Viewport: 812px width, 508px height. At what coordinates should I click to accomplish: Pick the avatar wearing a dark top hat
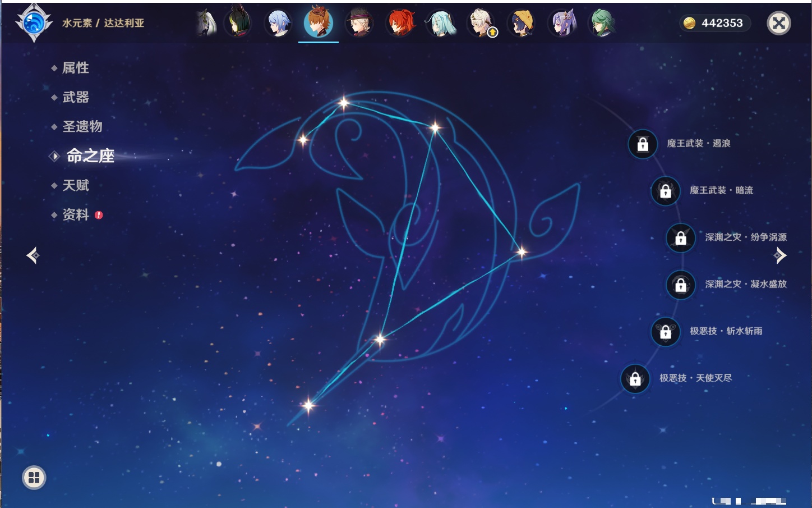pyautogui.click(x=359, y=23)
